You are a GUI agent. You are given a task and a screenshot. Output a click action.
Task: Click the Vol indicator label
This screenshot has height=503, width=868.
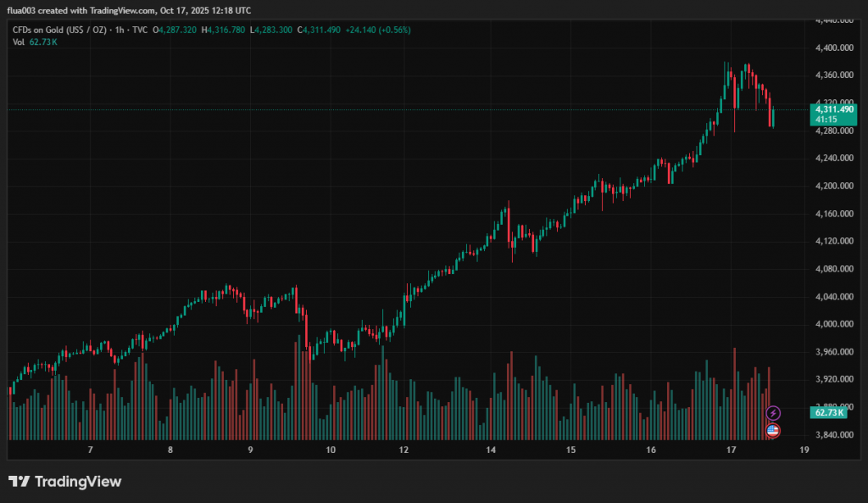(x=18, y=42)
